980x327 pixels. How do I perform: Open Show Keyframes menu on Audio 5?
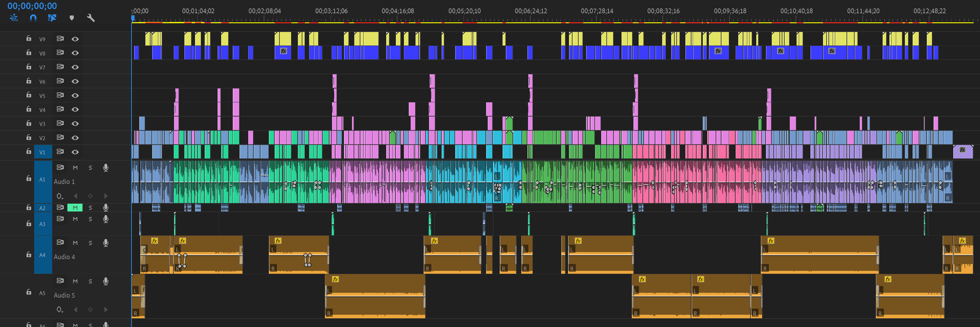coord(60,310)
